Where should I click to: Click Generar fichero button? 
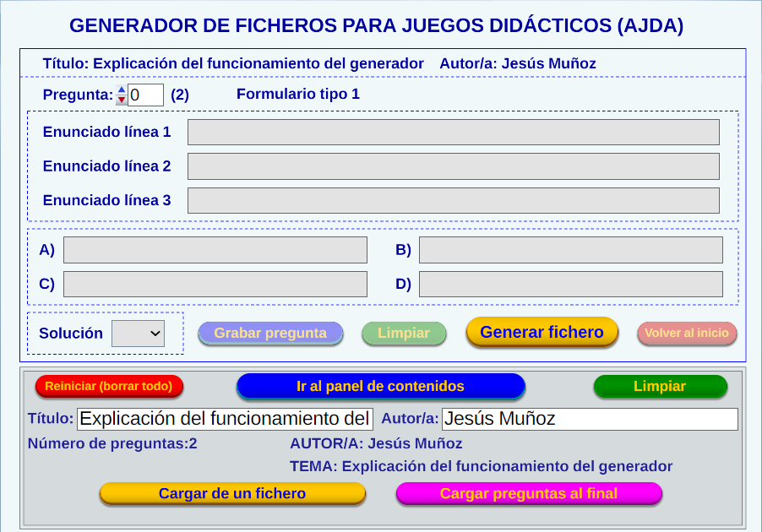[542, 332]
